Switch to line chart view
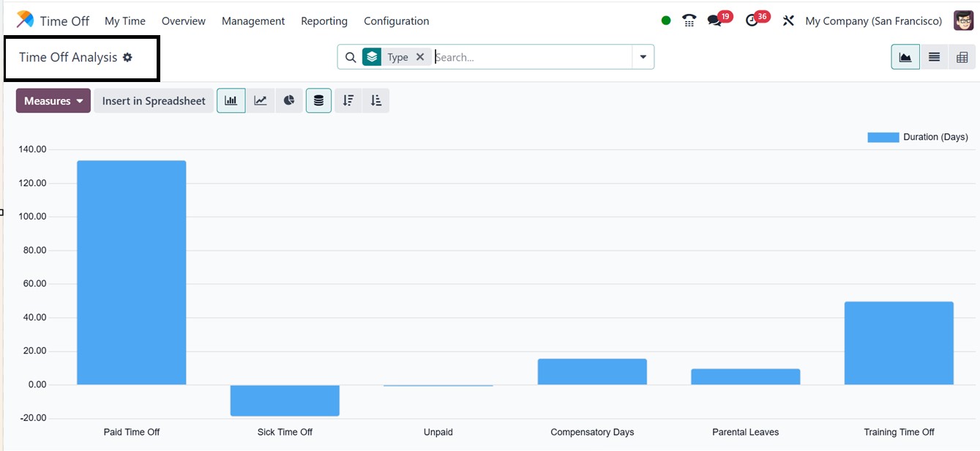Image resolution: width=980 pixels, height=451 pixels. click(260, 101)
